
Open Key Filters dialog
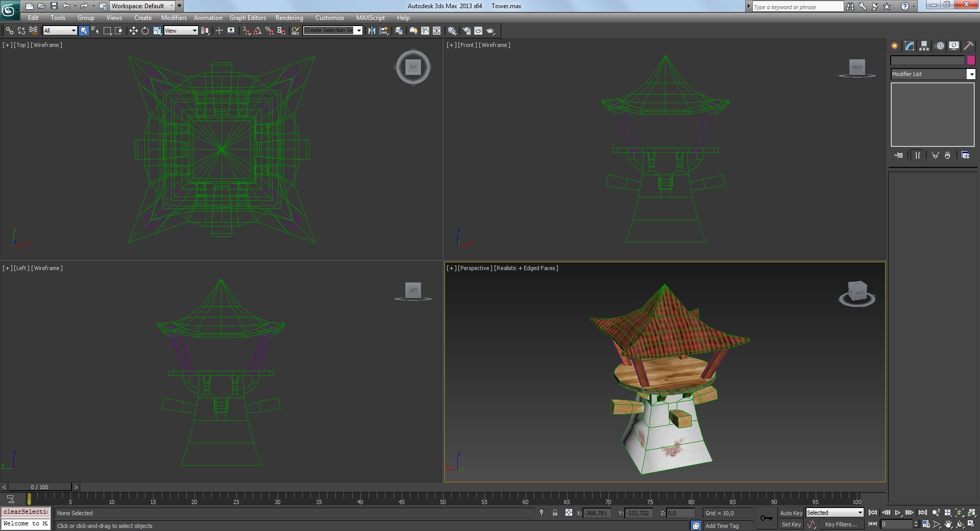coord(841,524)
